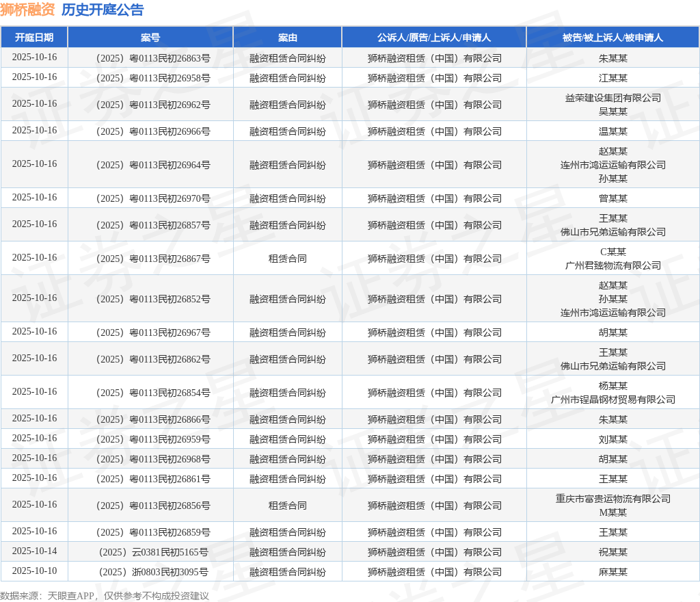
Task: Select the 案号 column header
Action: [150, 38]
